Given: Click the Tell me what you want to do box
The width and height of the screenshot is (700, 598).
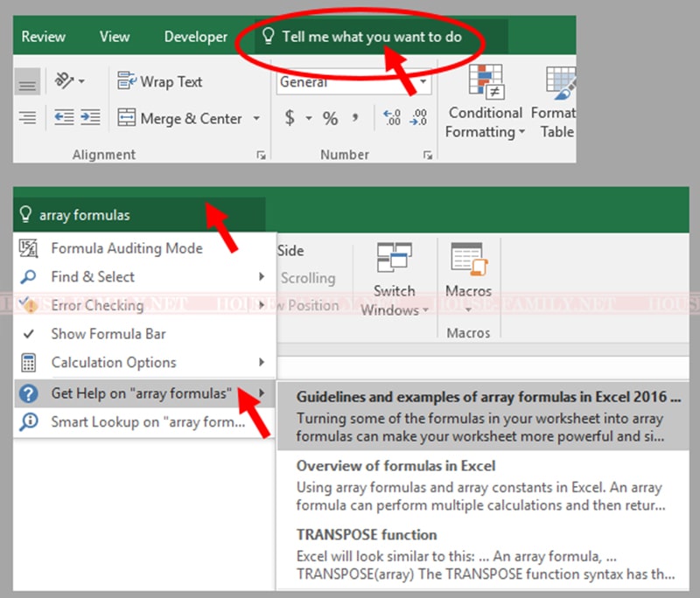Looking at the screenshot, I should tap(381, 37).
